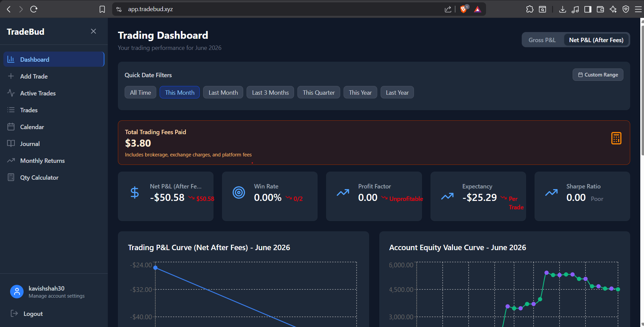644x327 pixels.
Task: Go back to the previous browser page
Action: [9, 9]
